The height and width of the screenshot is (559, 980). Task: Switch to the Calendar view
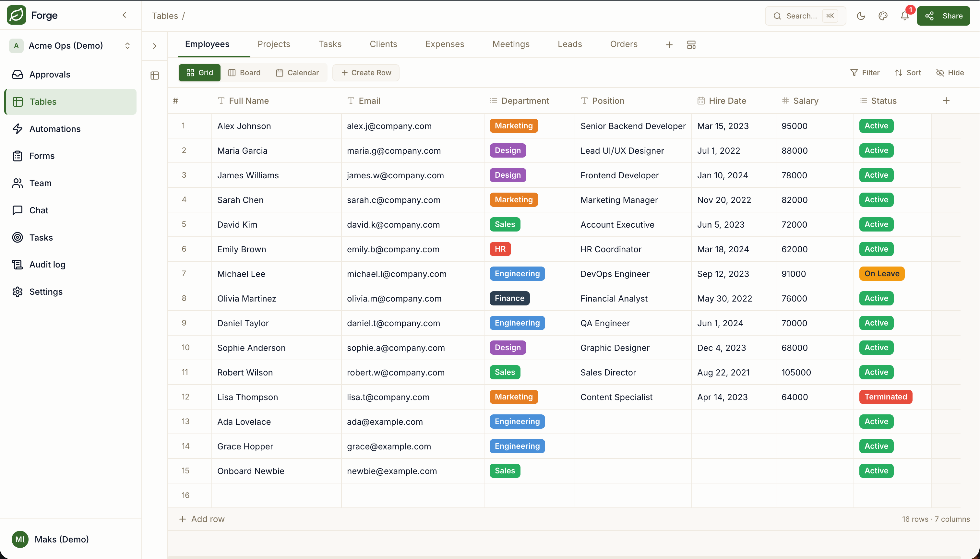[297, 73]
